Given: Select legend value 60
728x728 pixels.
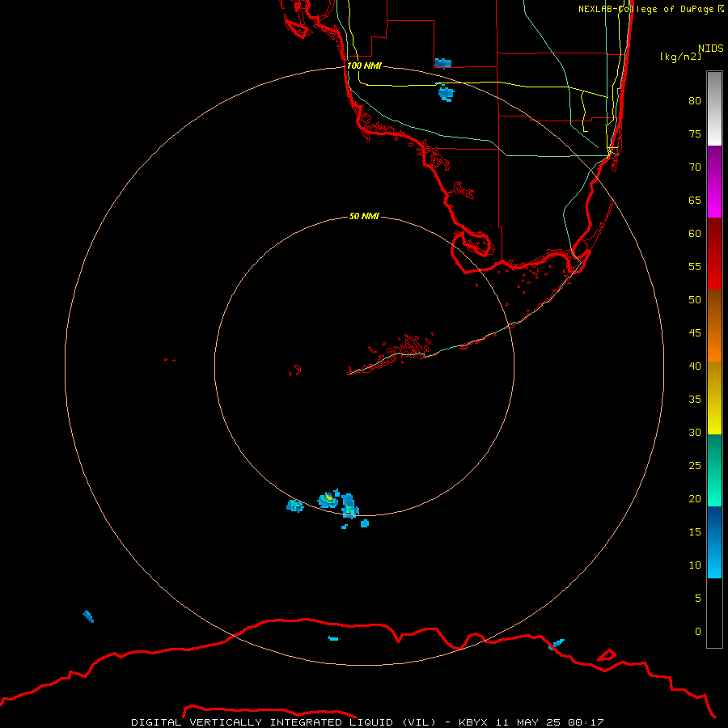Looking at the screenshot, I should pos(695,234).
